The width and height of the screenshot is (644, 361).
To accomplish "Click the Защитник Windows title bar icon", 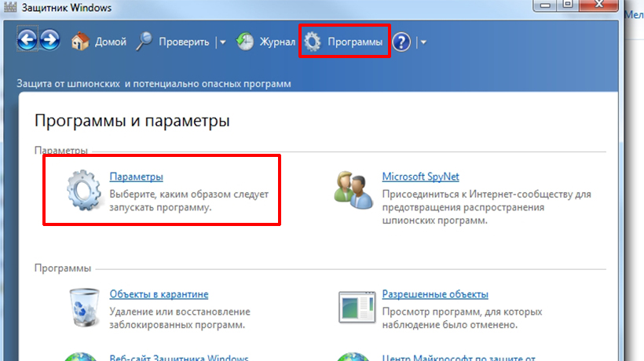I will coord(10,7).
